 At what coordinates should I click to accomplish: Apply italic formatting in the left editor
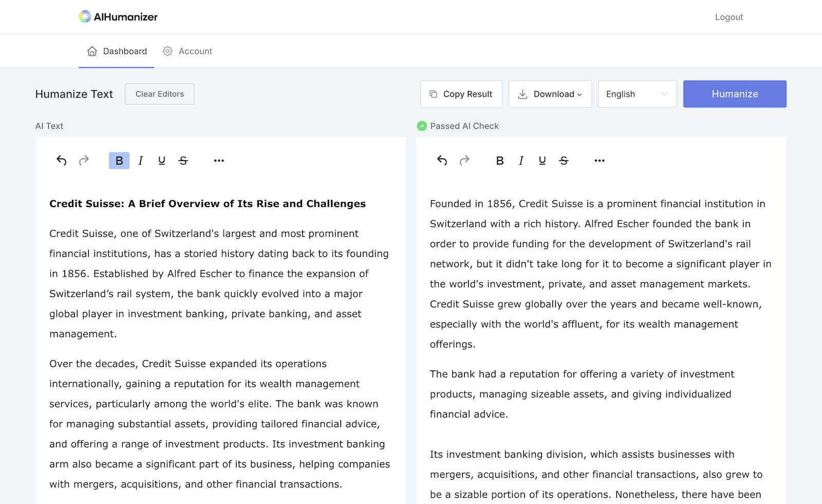140,160
